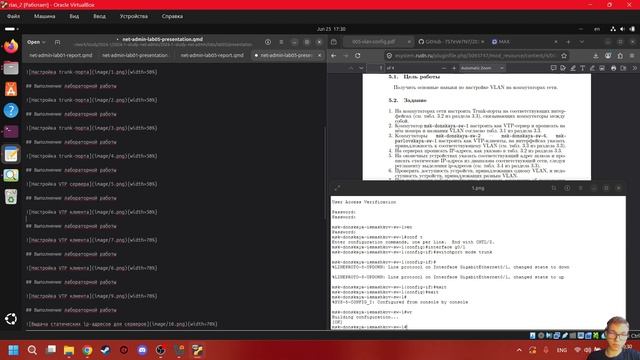Click the Open button in text editor
The width and height of the screenshot is (640, 360).
(33, 42)
